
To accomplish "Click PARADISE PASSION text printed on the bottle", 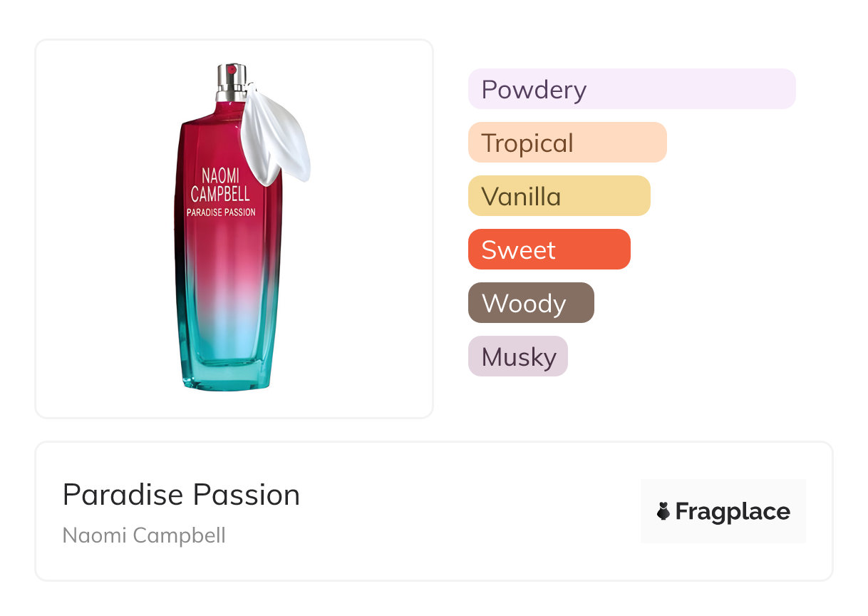I will pos(221,212).
